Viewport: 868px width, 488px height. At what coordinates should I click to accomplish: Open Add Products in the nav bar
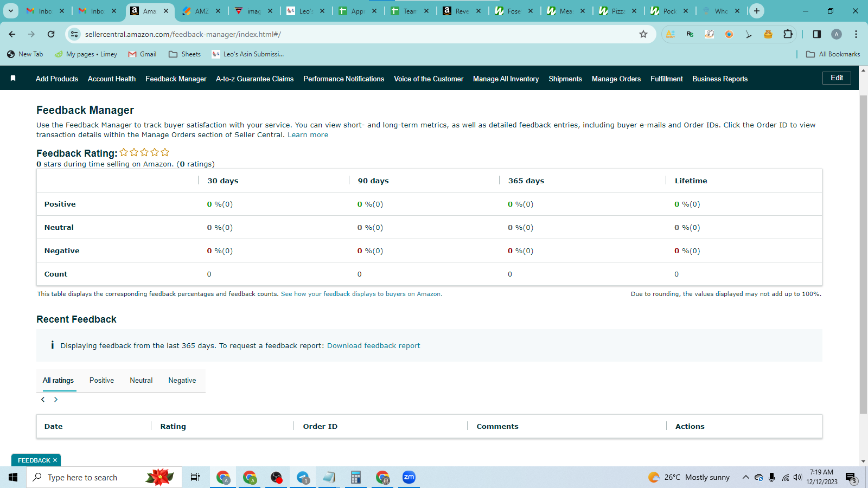[57, 79]
